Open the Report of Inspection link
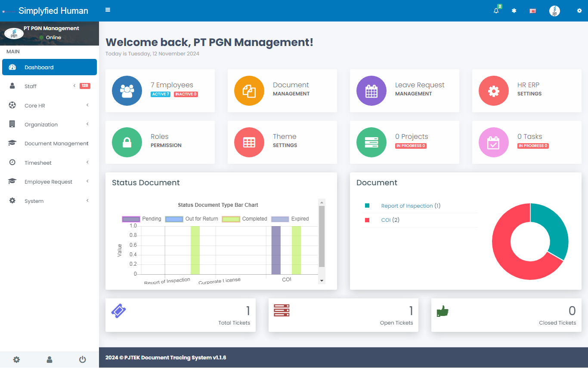The width and height of the screenshot is (588, 368). pyautogui.click(x=407, y=206)
